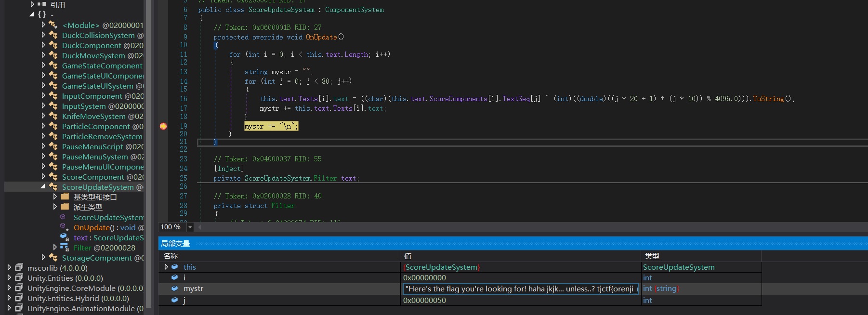Click the 基类型和接口 folder icon

point(65,197)
